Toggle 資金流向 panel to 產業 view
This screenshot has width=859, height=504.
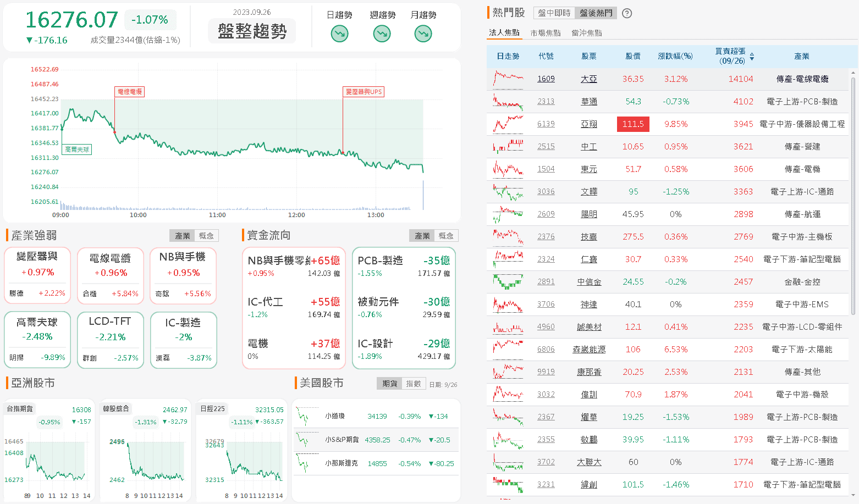click(x=422, y=236)
